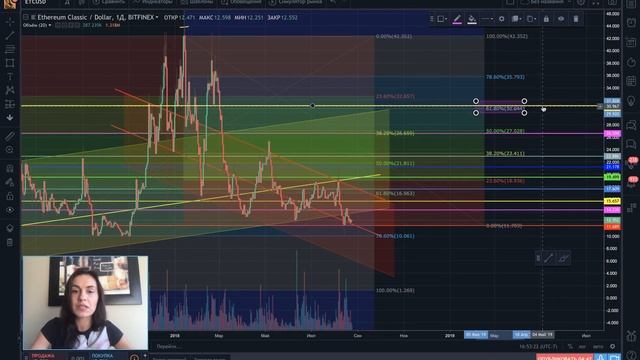Open public chat in right sidebar
This screenshot has width=640, height=360.
631,125
